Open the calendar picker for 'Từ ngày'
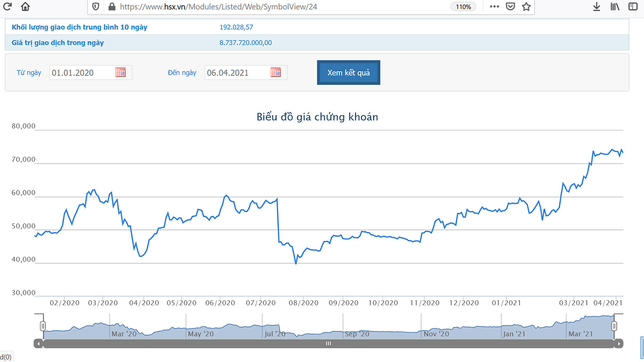Image resolution: width=644 pixels, height=362 pixels. pos(121,72)
